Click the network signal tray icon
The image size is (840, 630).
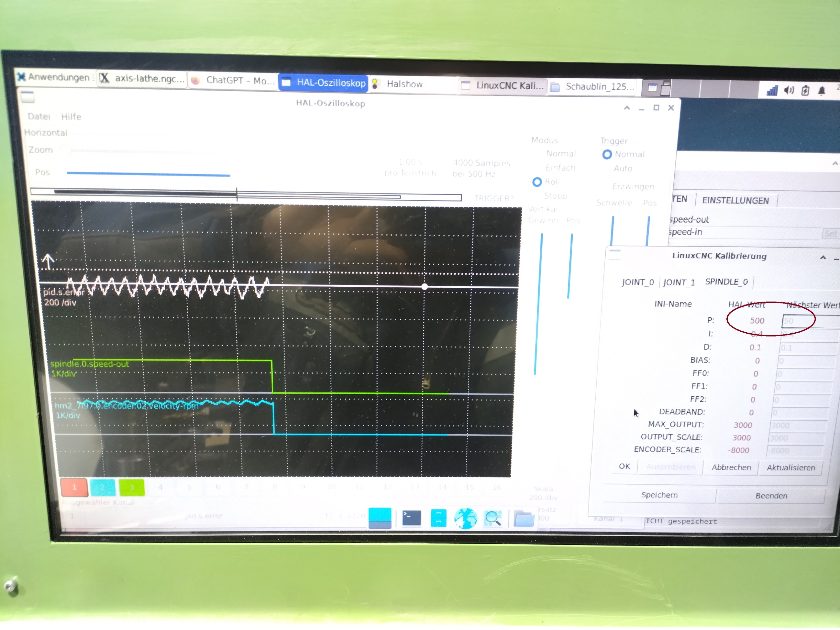[x=772, y=90]
